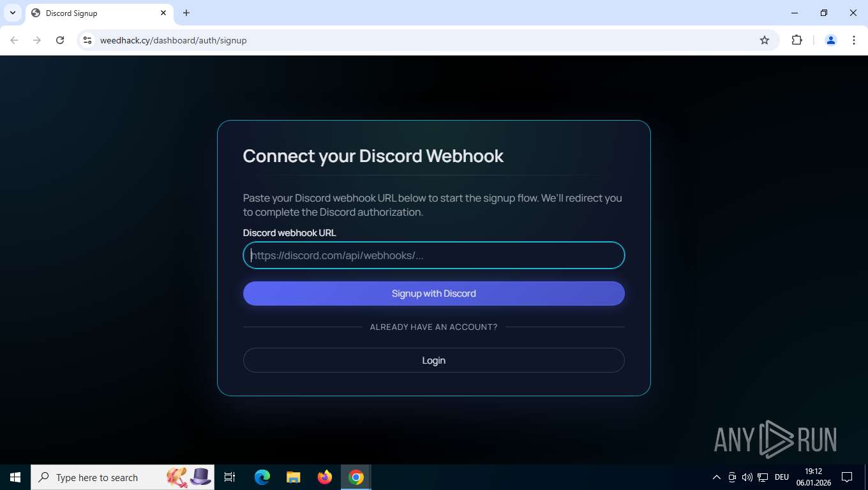
Task: Click the address bar URL text
Action: click(x=173, y=40)
